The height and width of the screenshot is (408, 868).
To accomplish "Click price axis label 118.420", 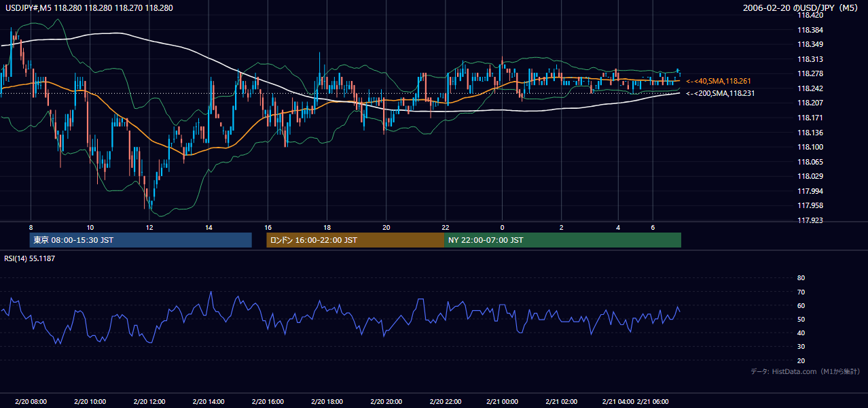I will click(810, 15).
